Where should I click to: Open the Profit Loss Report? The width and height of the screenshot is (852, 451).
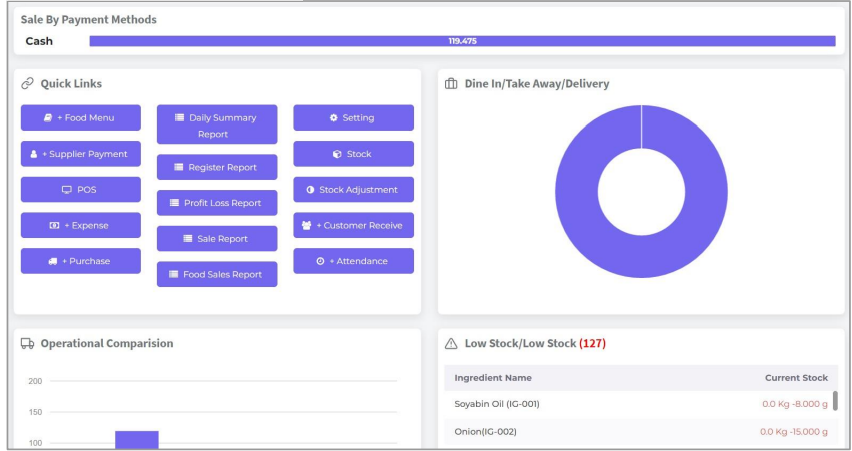click(217, 203)
